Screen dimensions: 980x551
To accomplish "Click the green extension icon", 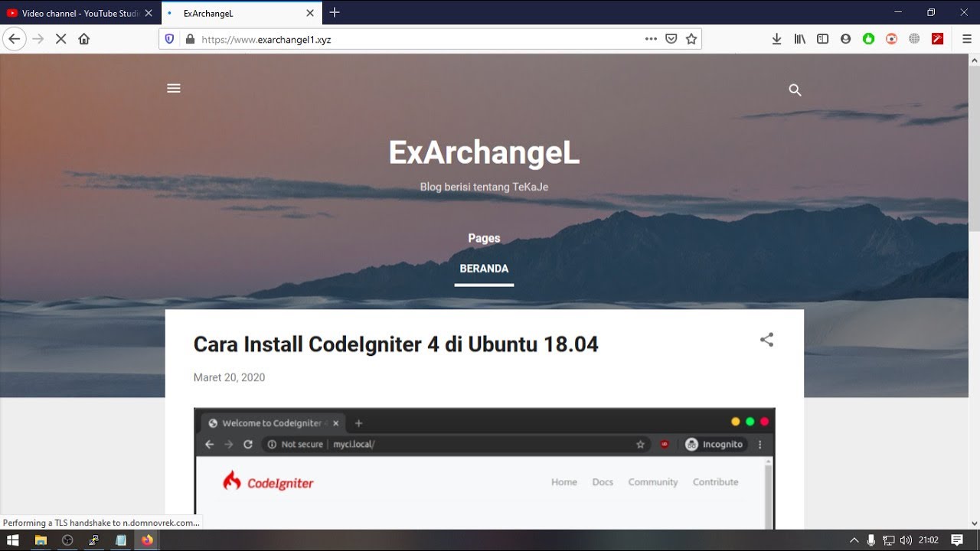I will 868,39.
